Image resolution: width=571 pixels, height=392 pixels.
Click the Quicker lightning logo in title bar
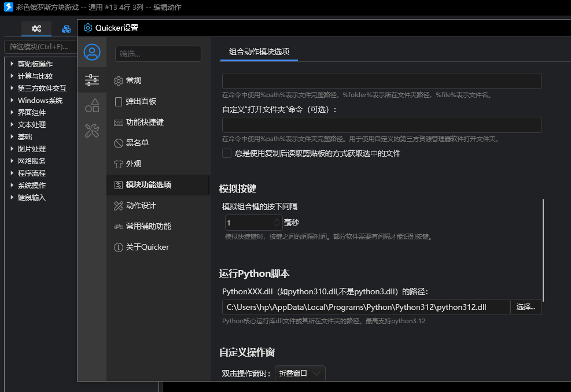[x=8, y=7]
